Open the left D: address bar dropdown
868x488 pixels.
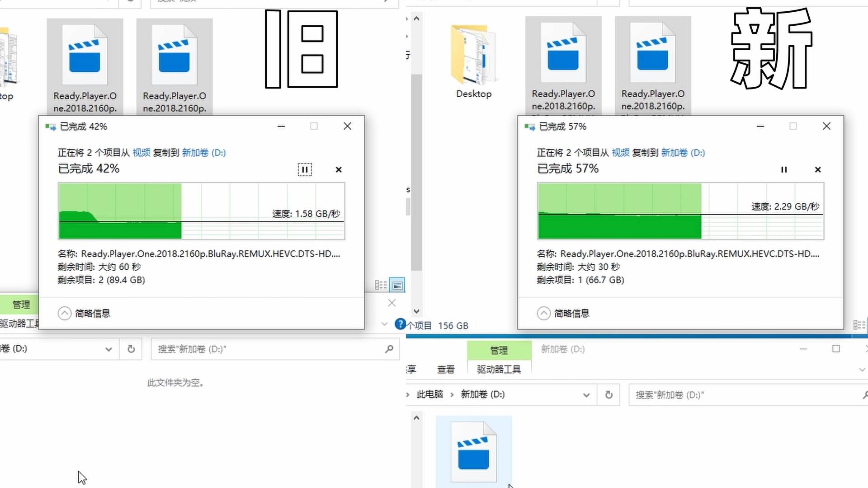pyautogui.click(x=108, y=349)
